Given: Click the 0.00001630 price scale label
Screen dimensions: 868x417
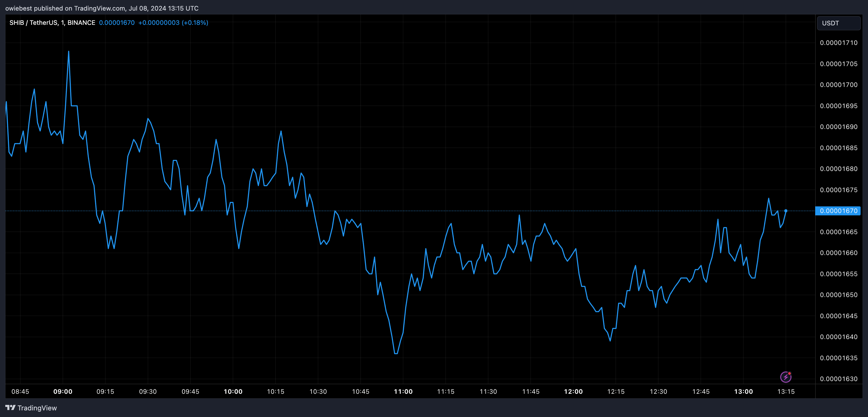Looking at the screenshot, I should 838,379.
